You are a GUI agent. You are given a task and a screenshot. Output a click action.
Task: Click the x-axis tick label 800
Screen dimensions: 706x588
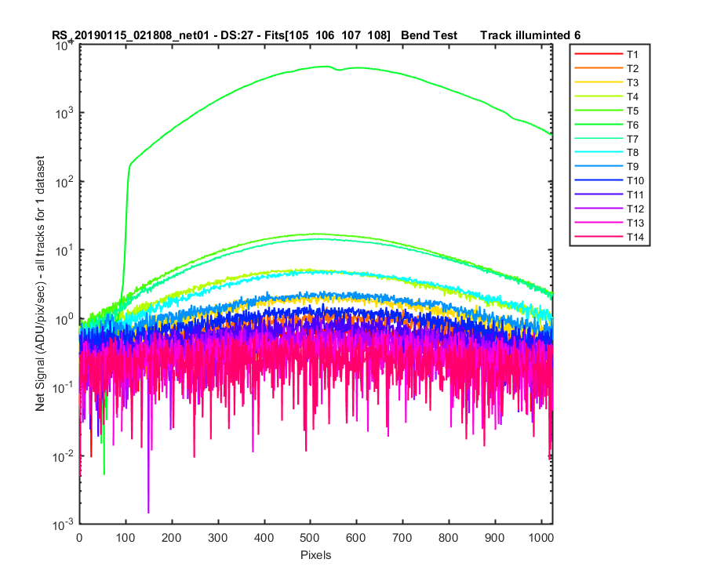point(449,538)
